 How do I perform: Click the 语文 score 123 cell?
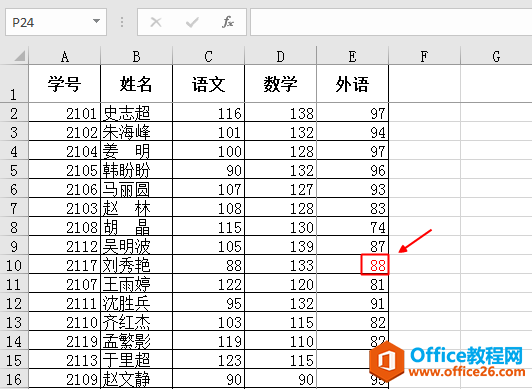click(x=208, y=359)
